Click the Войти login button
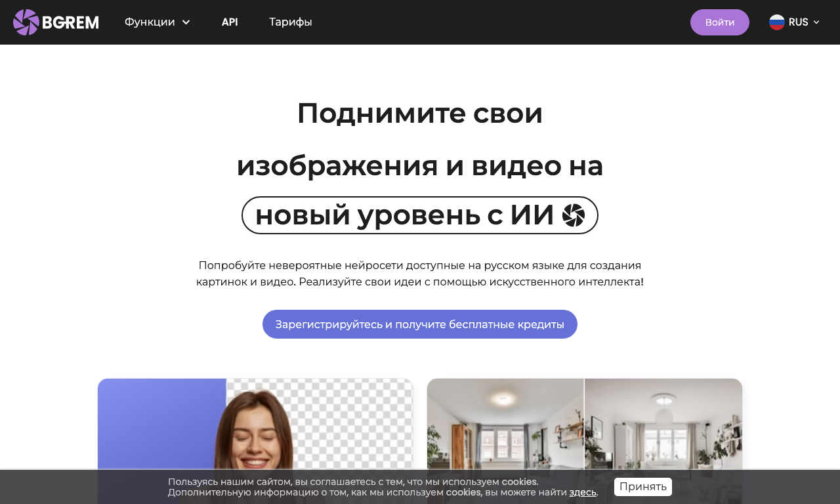The width and height of the screenshot is (840, 504). tap(720, 22)
